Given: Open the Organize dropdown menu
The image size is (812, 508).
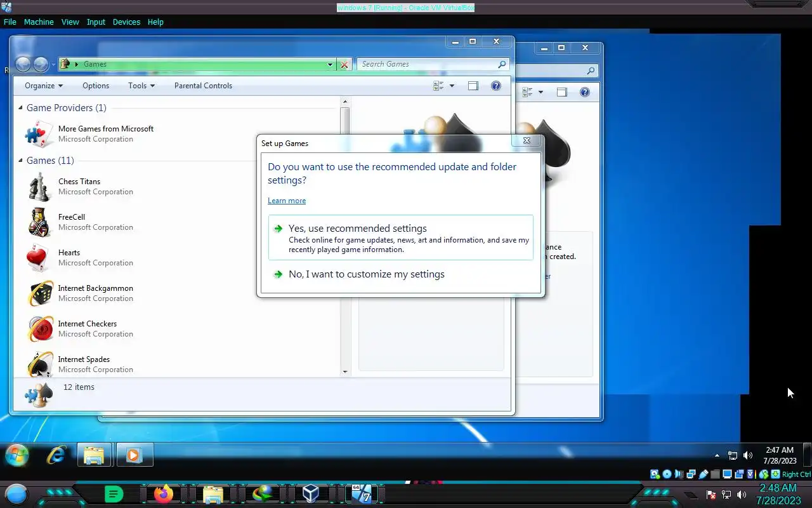Looking at the screenshot, I should [44, 86].
